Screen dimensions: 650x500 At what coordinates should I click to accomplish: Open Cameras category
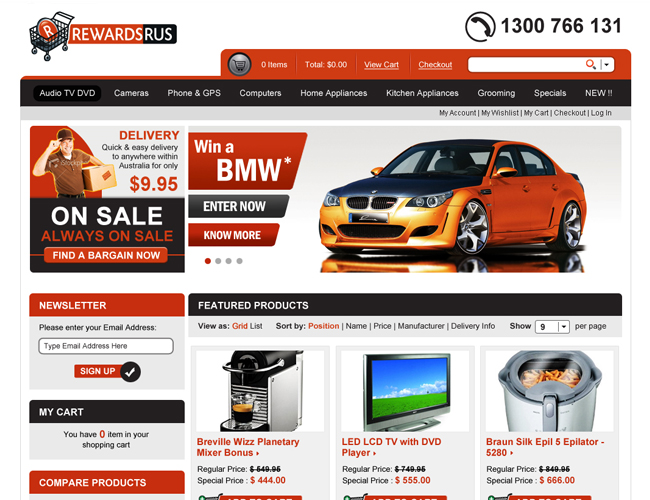pos(131,93)
